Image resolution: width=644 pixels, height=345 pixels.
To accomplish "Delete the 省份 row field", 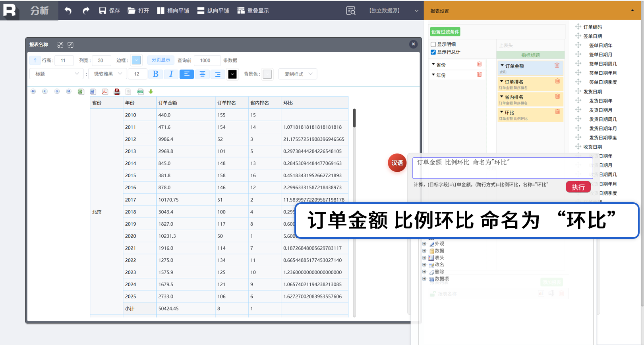I will click(479, 64).
